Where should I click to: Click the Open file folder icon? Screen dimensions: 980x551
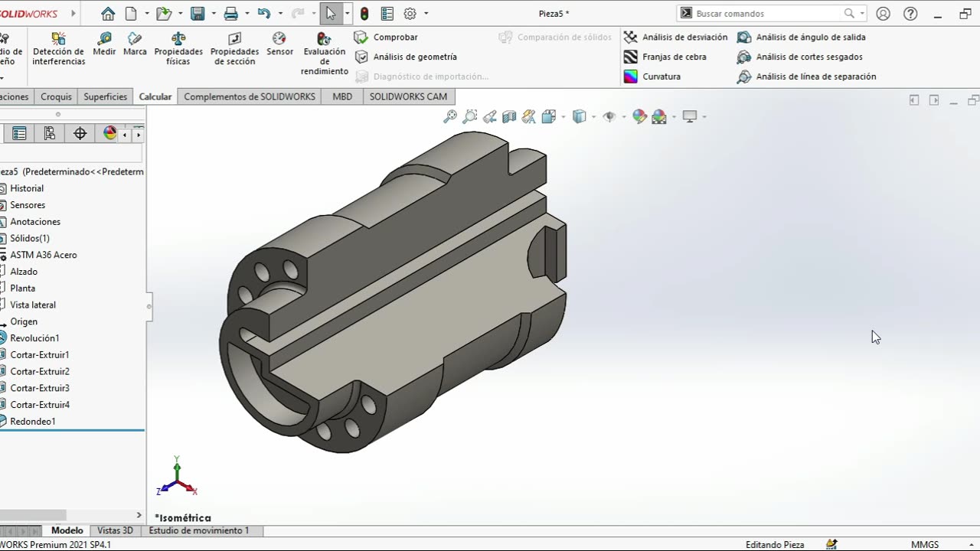tap(163, 13)
